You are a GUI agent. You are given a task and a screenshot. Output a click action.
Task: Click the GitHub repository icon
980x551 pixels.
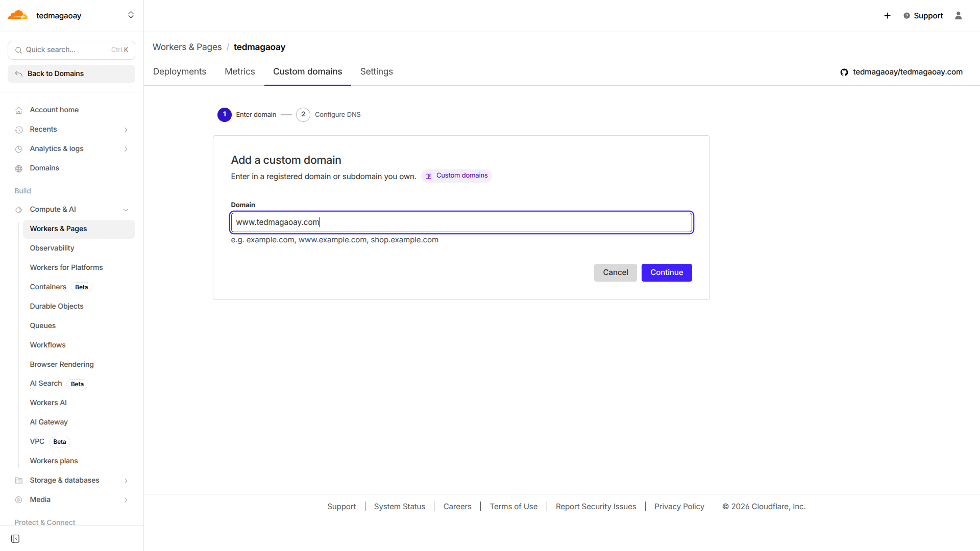[844, 72]
